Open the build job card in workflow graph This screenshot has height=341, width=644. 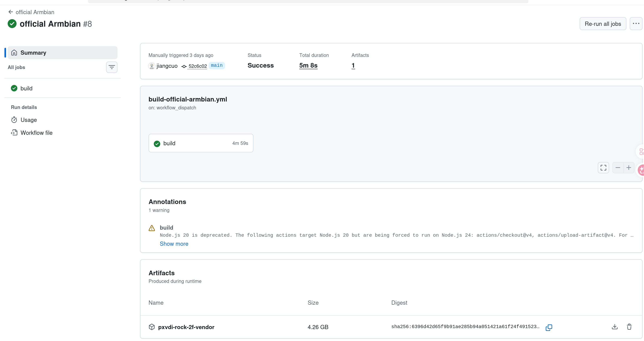pos(201,143)
